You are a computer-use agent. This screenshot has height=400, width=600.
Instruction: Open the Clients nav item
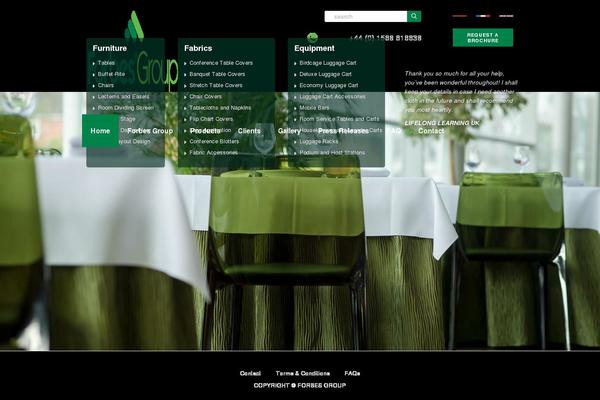[x=249, y=131]
